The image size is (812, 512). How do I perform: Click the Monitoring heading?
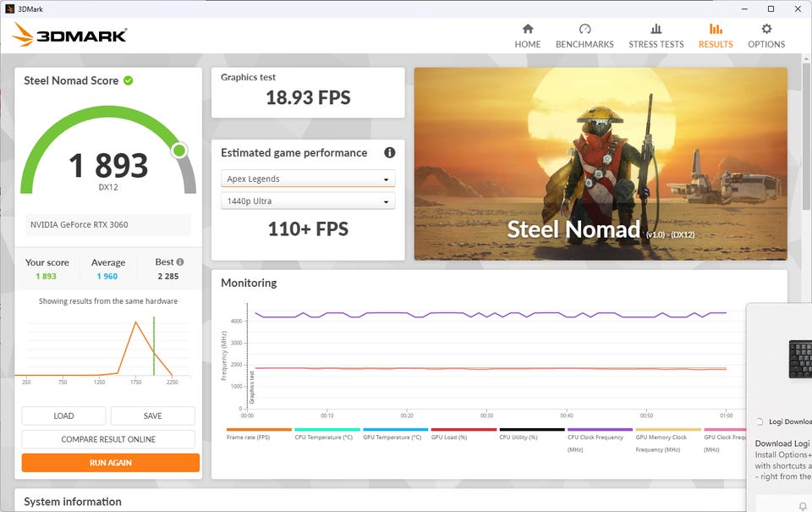click(249, 283)
